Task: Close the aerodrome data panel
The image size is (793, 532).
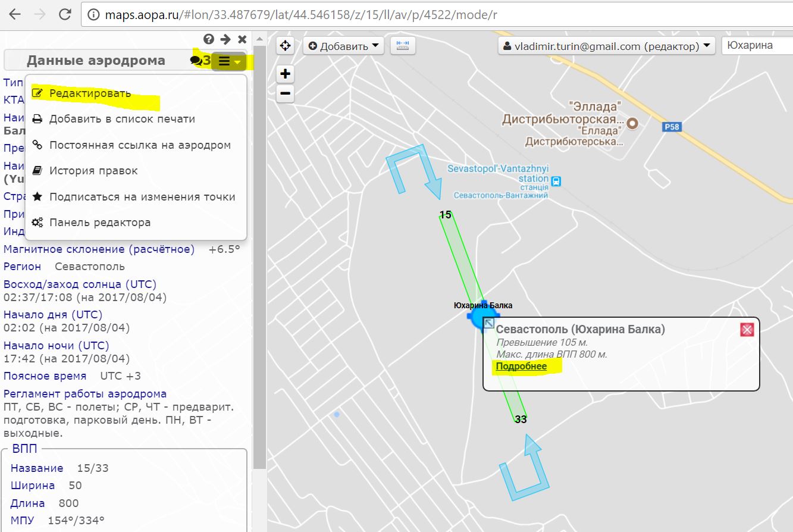Action: coord(242,39)
